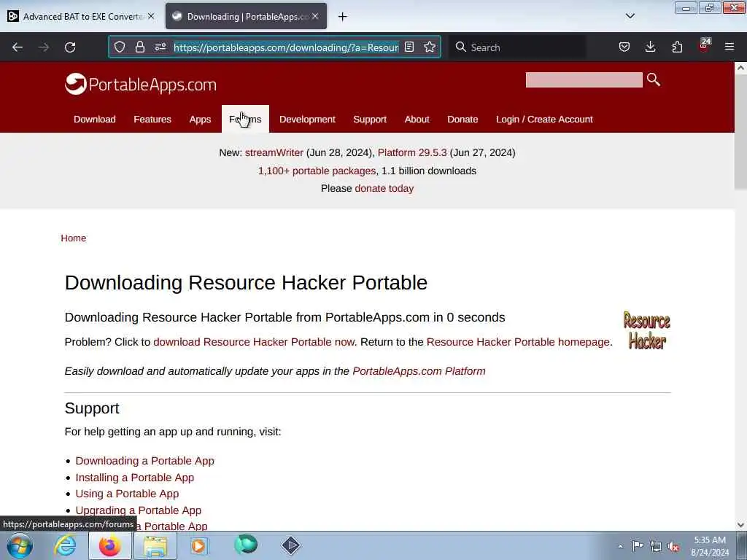
Task: Open the Save to Pocket icon
Action: click(624, 47)
